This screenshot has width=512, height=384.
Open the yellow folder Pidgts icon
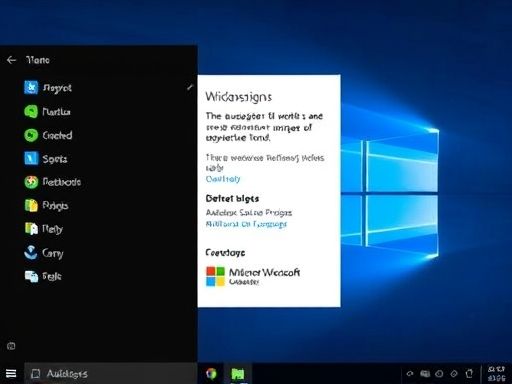(31, 206)
